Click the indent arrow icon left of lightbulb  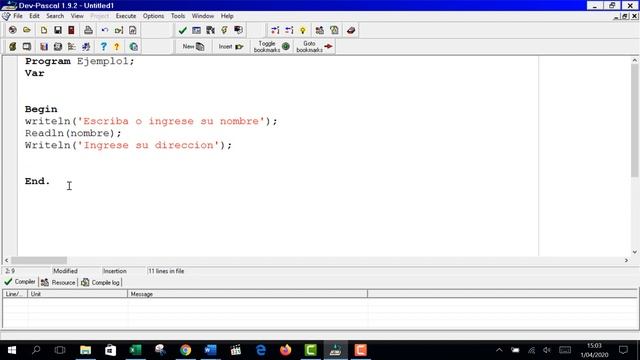coord(289,30)
